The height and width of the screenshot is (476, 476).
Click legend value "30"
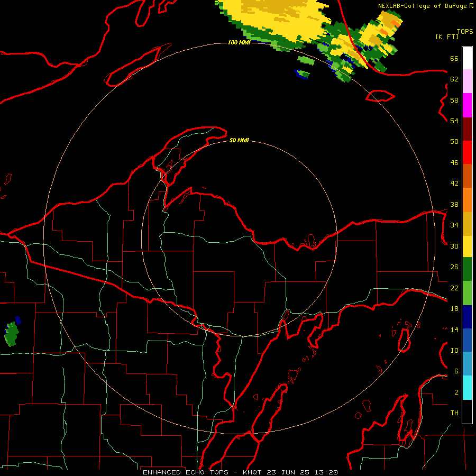point(454,246)
